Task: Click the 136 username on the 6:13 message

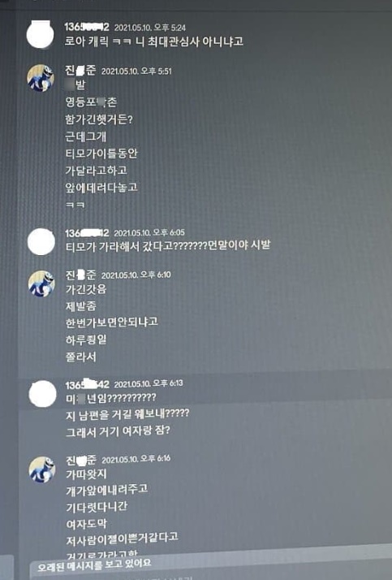Action: tap(88, 385)
